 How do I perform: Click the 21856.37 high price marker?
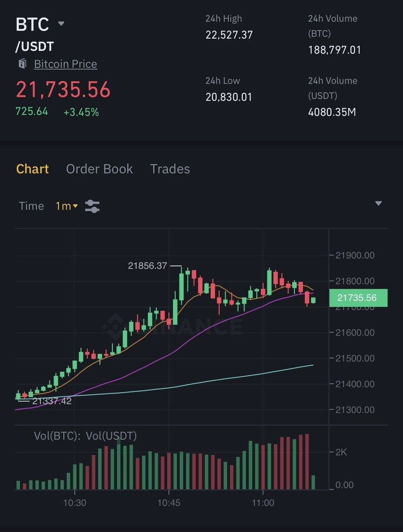(147, 266)
